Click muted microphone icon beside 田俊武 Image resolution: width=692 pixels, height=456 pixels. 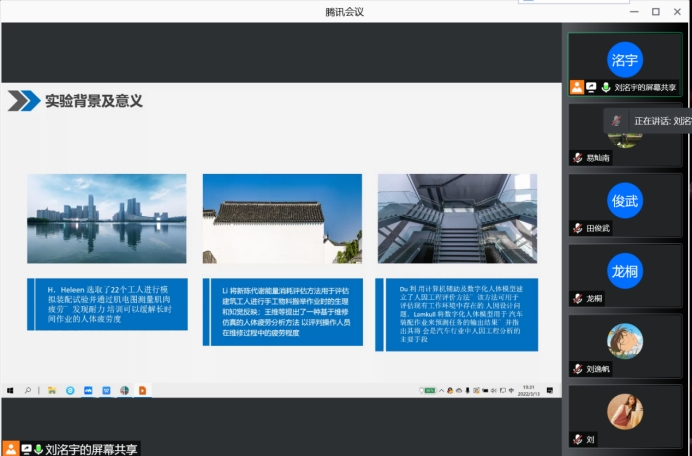(577, 228)
